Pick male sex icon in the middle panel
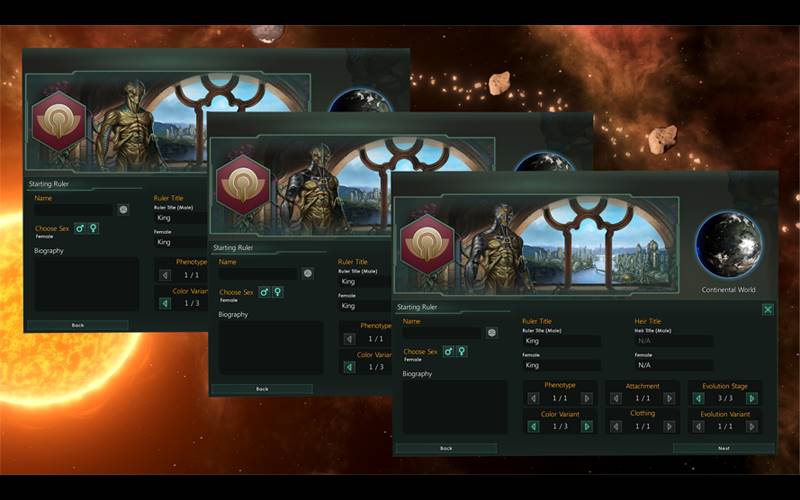 (x=265, y=292)
